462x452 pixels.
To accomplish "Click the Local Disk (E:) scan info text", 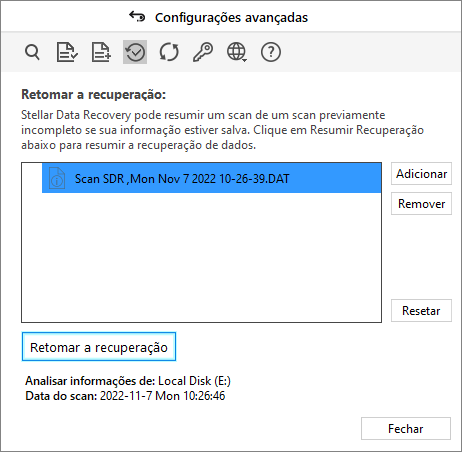I will [x=194, y=381].
